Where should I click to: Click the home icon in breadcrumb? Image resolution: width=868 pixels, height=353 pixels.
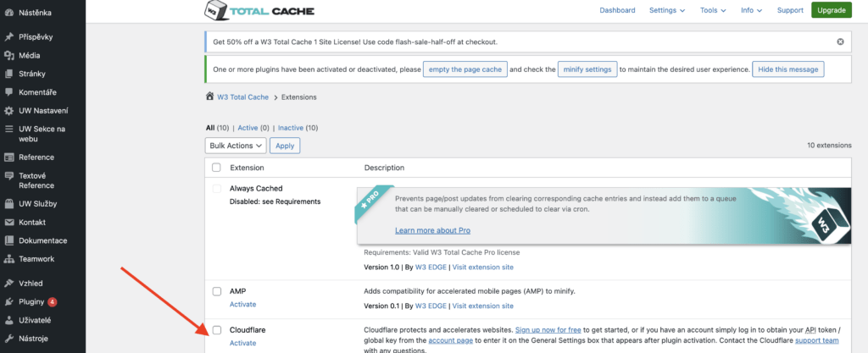(x=210, y=97)
